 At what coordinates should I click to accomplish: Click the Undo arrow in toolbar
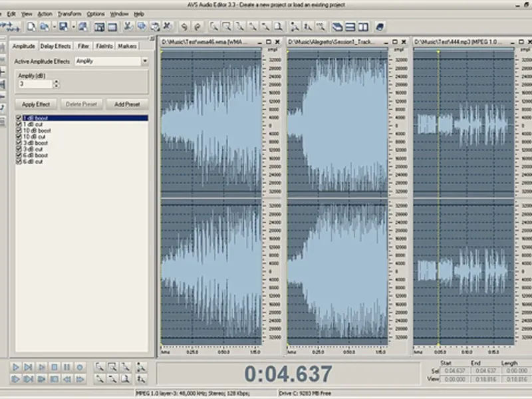pyautogui.click(x=183, y=27)
